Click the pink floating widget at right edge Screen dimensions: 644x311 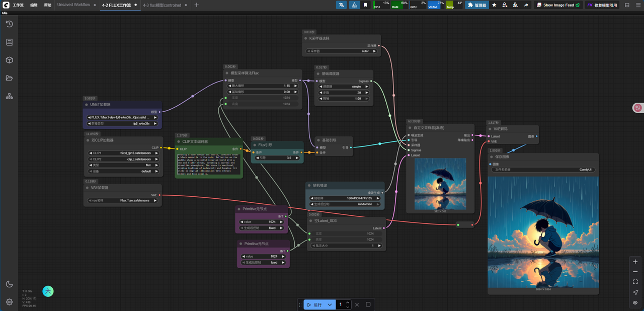click(x=638, y=107)
